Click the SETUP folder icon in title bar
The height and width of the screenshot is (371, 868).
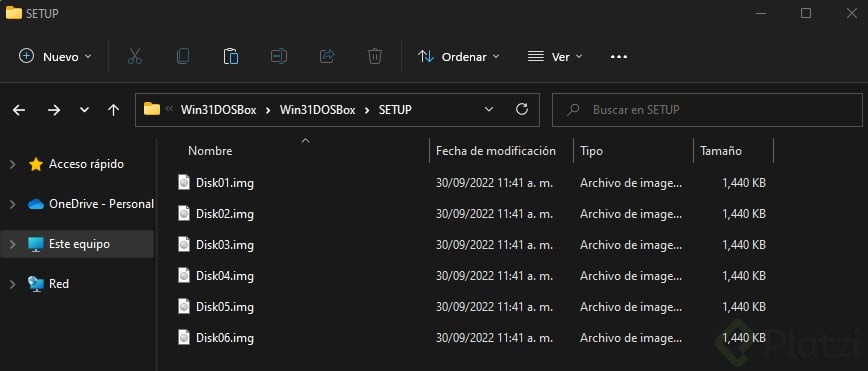point(14,13)
